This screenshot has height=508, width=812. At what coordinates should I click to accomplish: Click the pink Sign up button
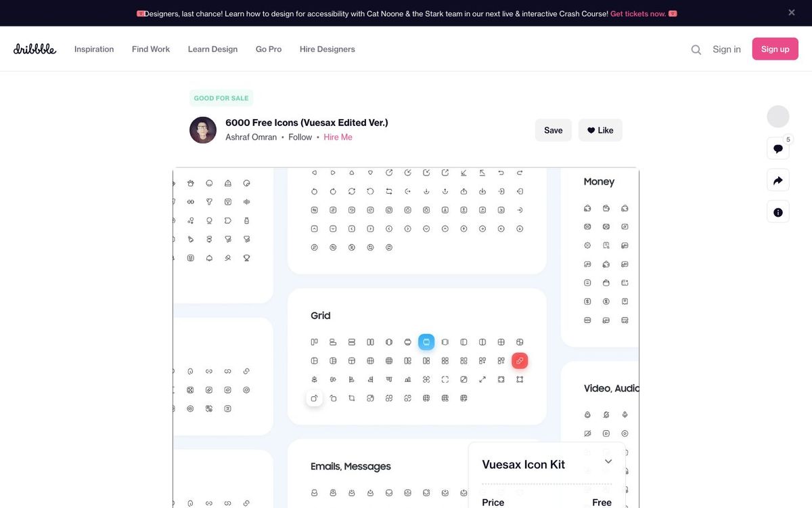(x=775, y=49)
